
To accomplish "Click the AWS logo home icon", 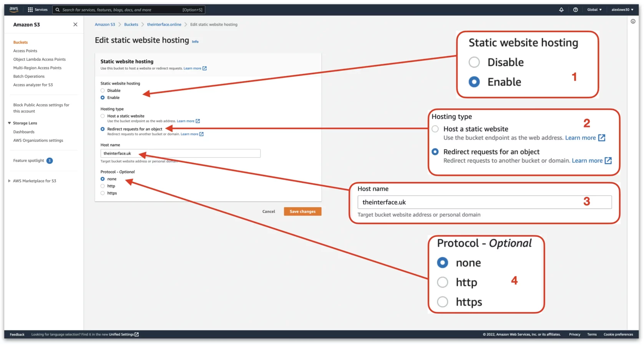I will click(x=14, y=9).
